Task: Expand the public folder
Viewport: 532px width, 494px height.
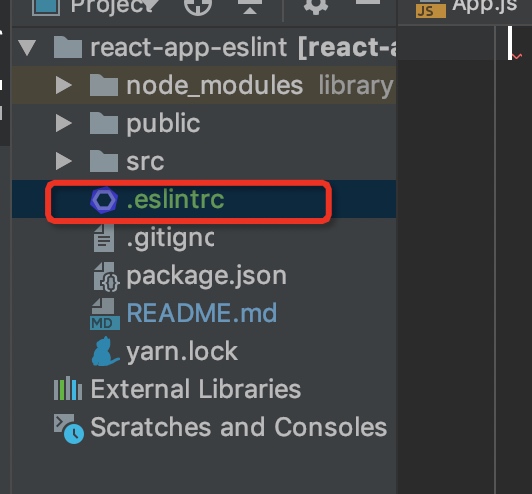Action: click(x=63, y=123)
